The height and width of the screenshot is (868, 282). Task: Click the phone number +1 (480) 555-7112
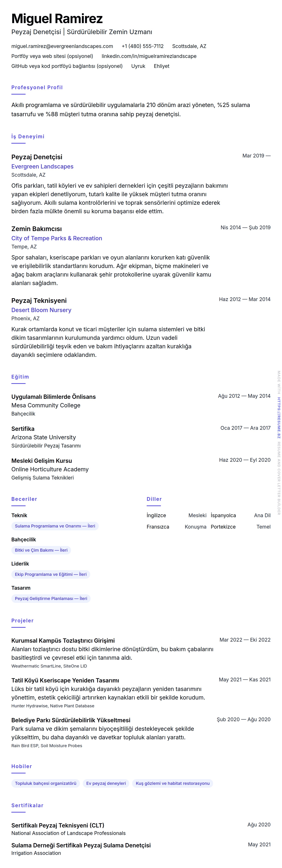coord(142,46)
